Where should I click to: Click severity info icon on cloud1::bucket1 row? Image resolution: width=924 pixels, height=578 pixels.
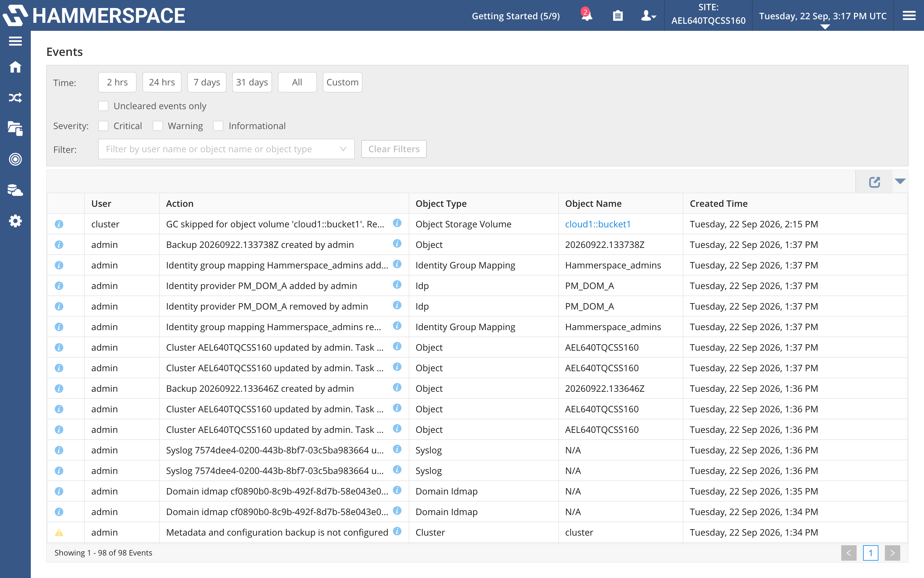point(59,224)
